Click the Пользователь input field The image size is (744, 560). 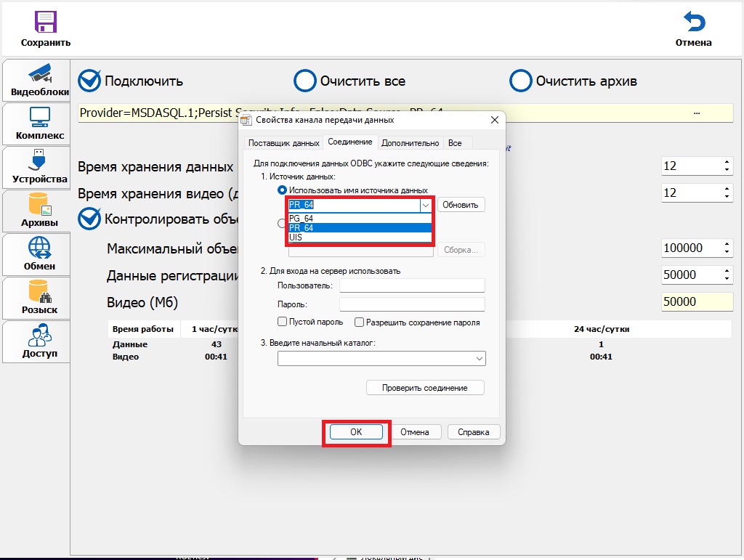tap(411, 285)
